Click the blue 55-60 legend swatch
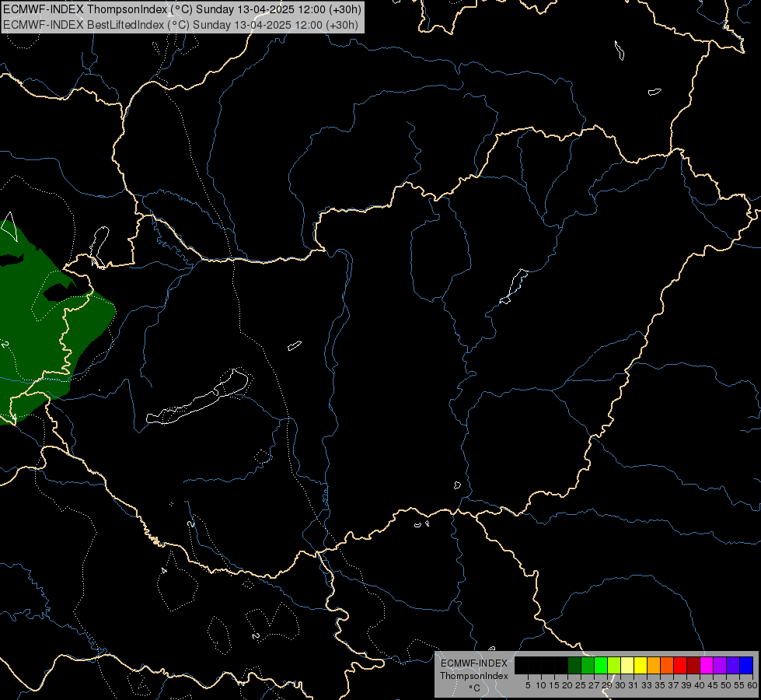 click(746, 665)
